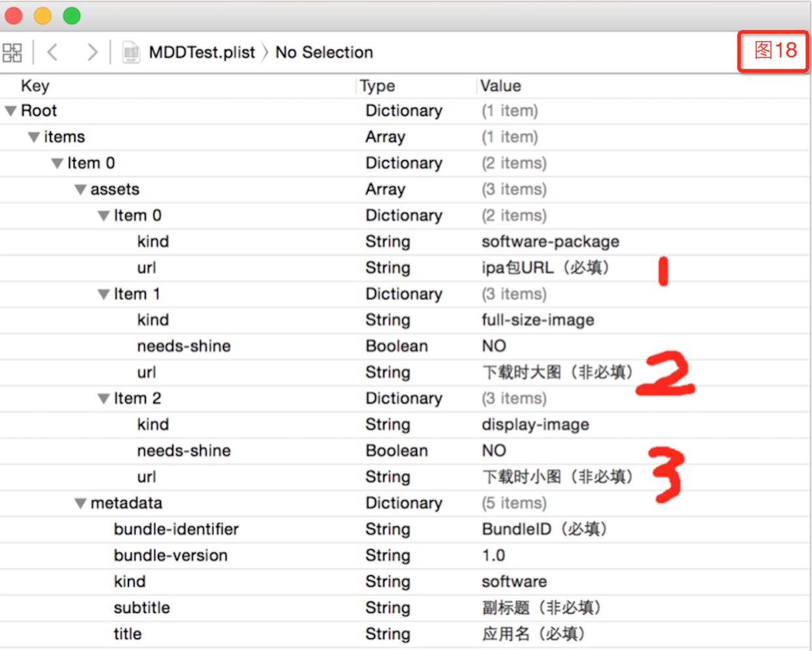This screenshot has height=651, width=812.
Task: Collapse the Root disclosure triangle
Action: pyautogui.click(x=10, y=111)
